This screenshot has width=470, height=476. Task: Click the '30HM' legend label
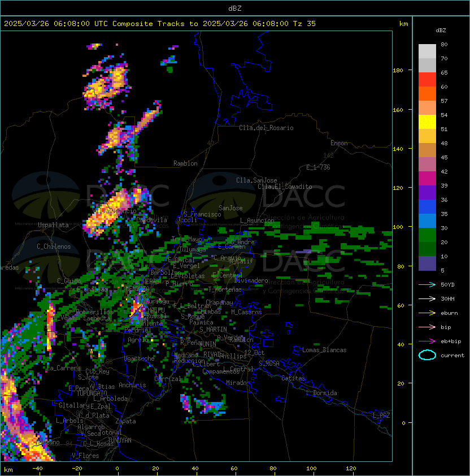coord(447,299)
